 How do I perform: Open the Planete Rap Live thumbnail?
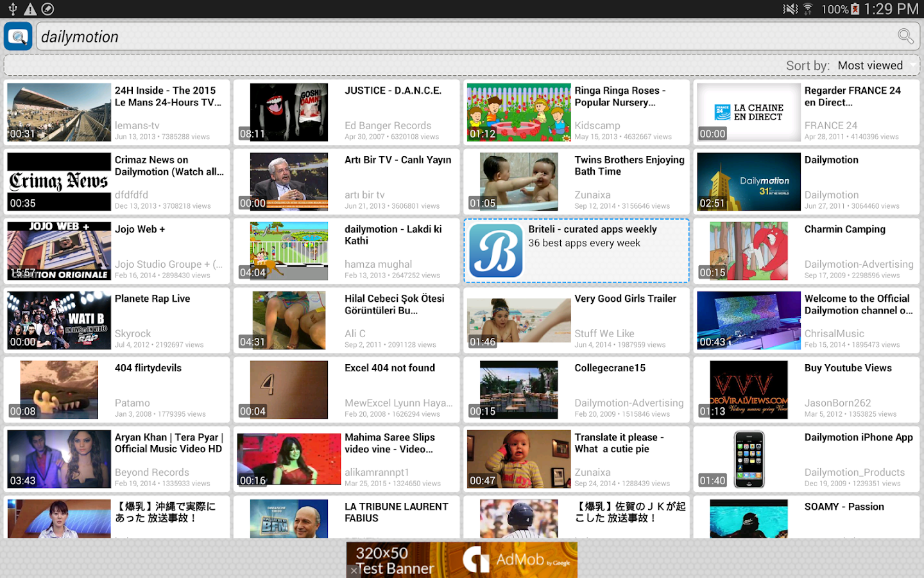tap(59, 320)
